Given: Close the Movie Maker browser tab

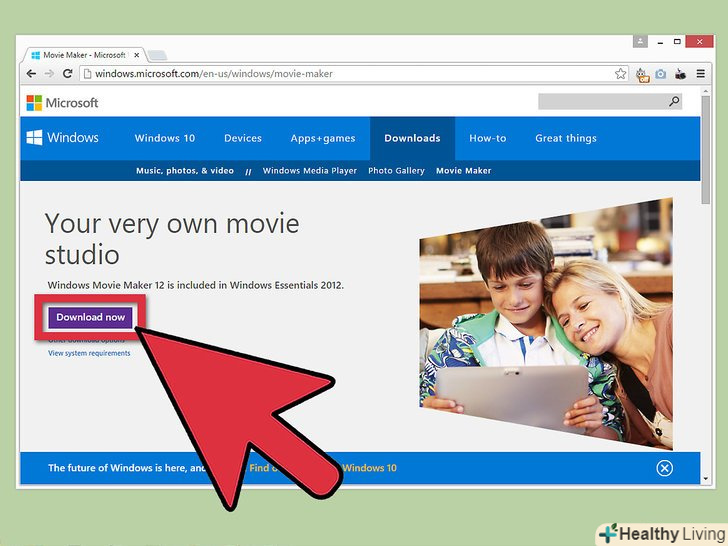Looking at the screenshot, I should pos(136,54).
